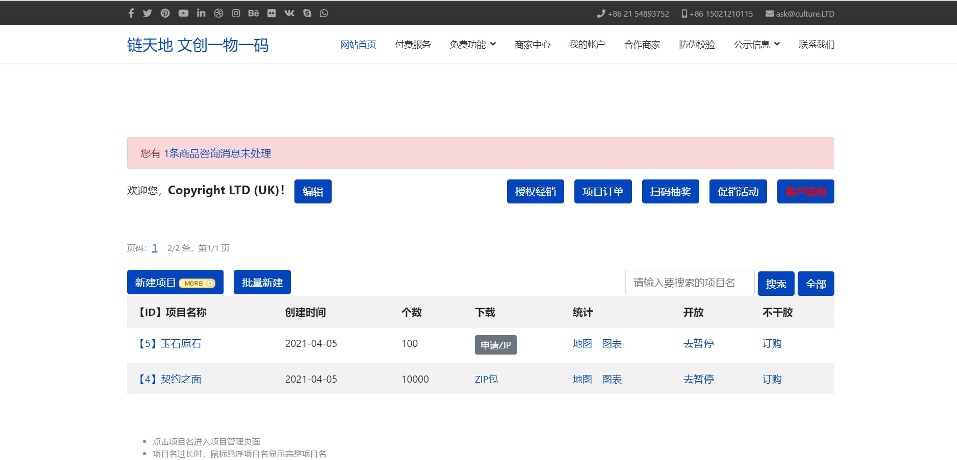Expand the 免费功能 dropdown menu
Viewport: 957px width, 460px height.
(x=472, y=44)
